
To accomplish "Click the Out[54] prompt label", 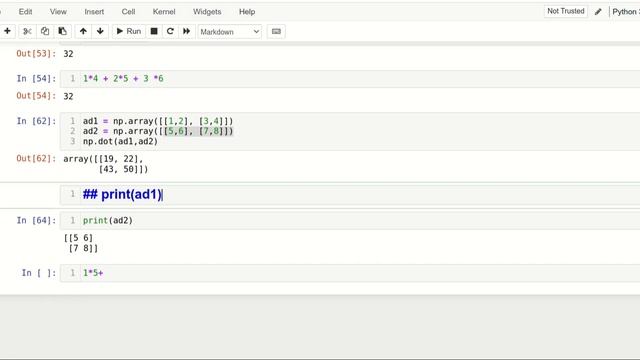I will 36,96.
